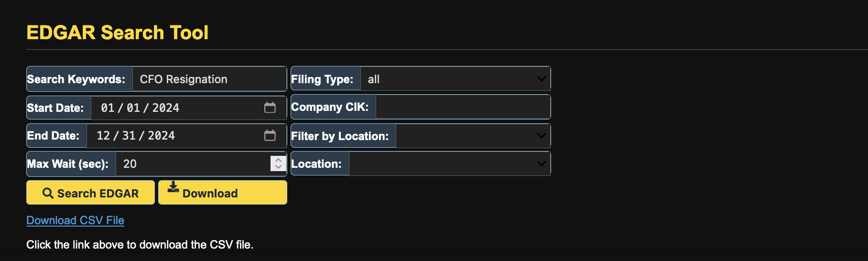Select the month segment of End Date
Viewport: 868px width, 261px height.
tap(103, 136)
